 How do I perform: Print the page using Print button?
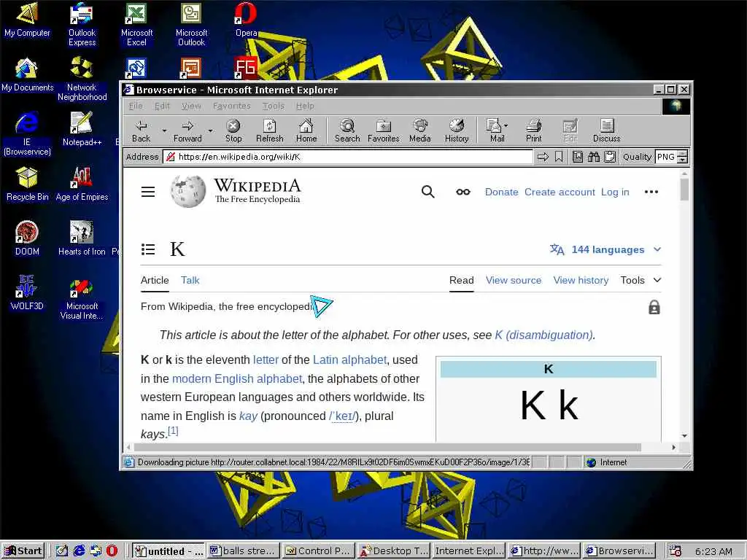[x=533, y=131]
